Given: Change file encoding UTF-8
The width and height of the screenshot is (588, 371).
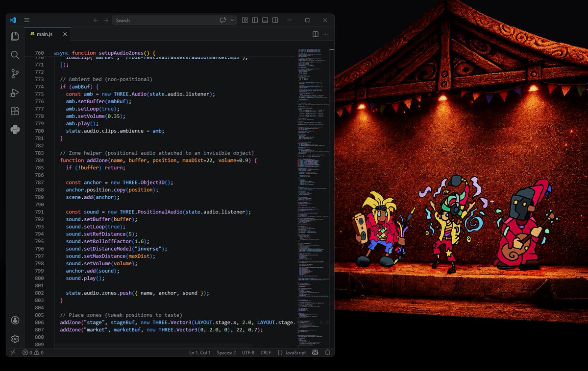Looking at the screenshot, I should tap(248, 352).
